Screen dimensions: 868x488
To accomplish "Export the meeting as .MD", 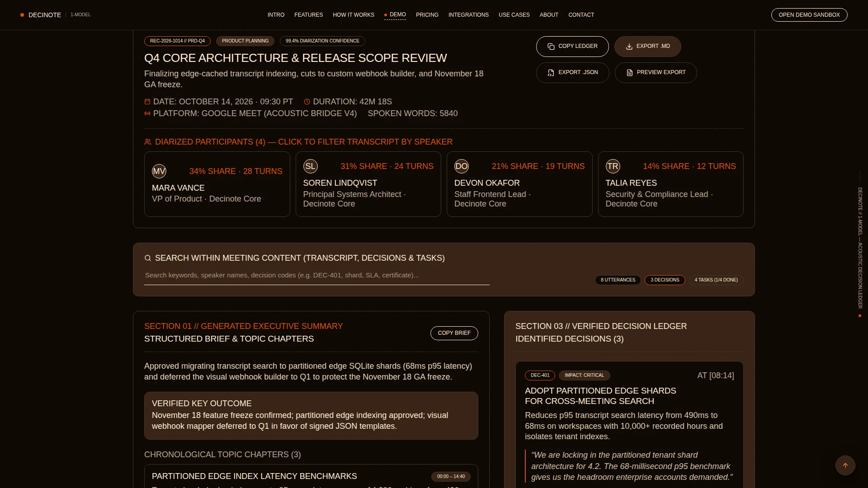I will click(x=647, y=47).
